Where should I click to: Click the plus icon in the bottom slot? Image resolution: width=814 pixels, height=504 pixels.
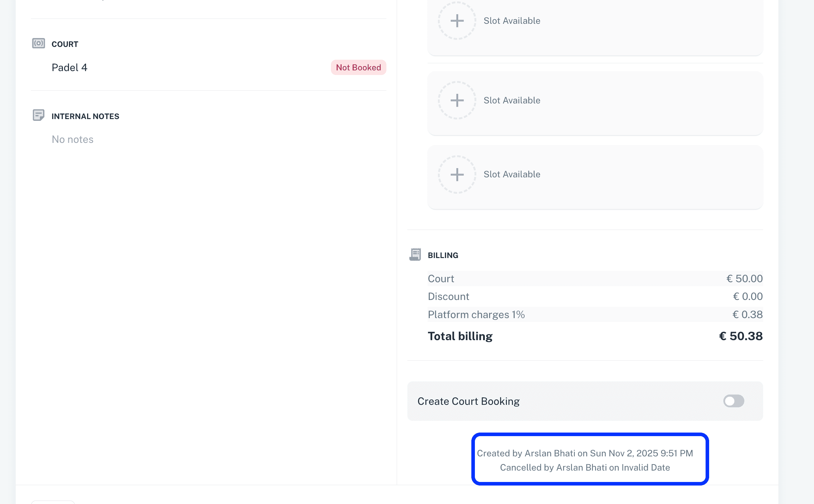click(457, 174)
